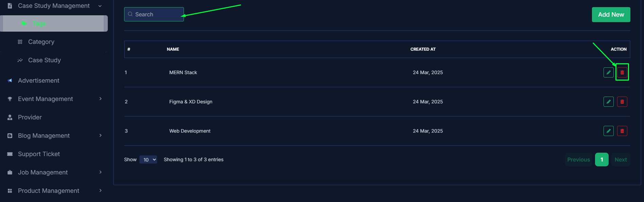Click the Provider person icon
644x202 pixels.
click(10, 117)
